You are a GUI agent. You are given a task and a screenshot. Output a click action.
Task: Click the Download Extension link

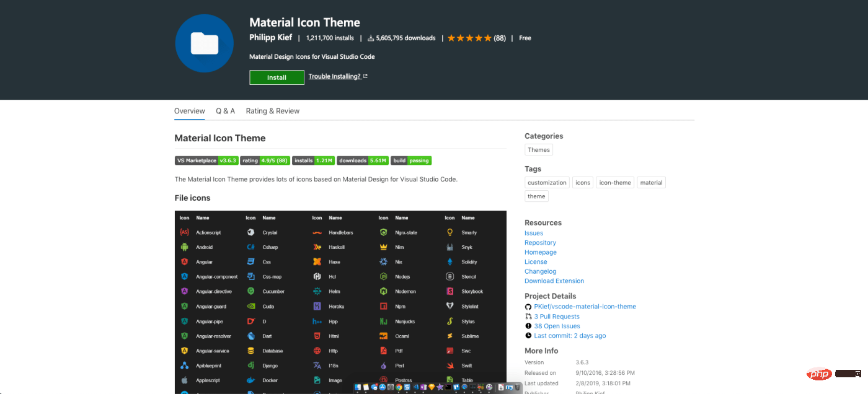click(554, 281)
